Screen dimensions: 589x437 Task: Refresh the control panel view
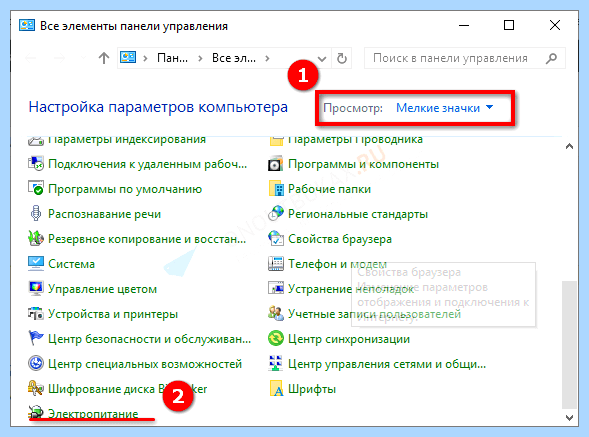(x=342, y=58)
